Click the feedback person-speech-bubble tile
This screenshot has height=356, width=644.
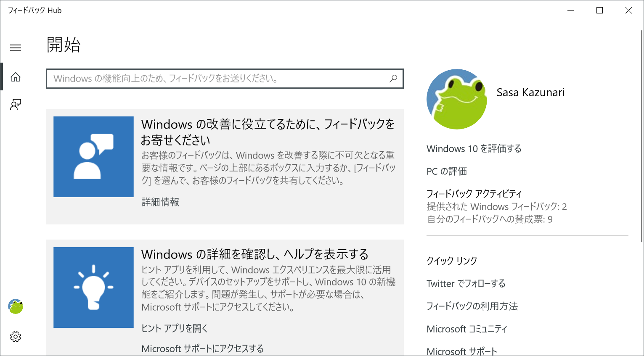point(93,157)
